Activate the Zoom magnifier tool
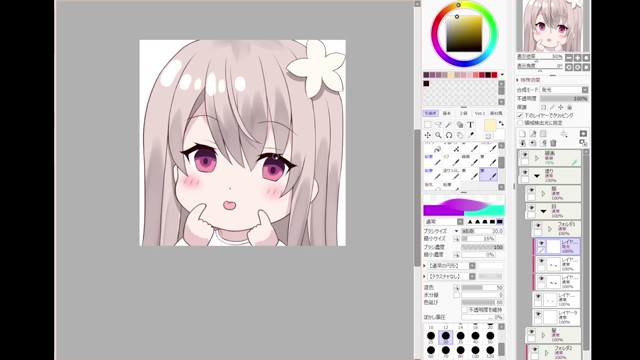 438,135
